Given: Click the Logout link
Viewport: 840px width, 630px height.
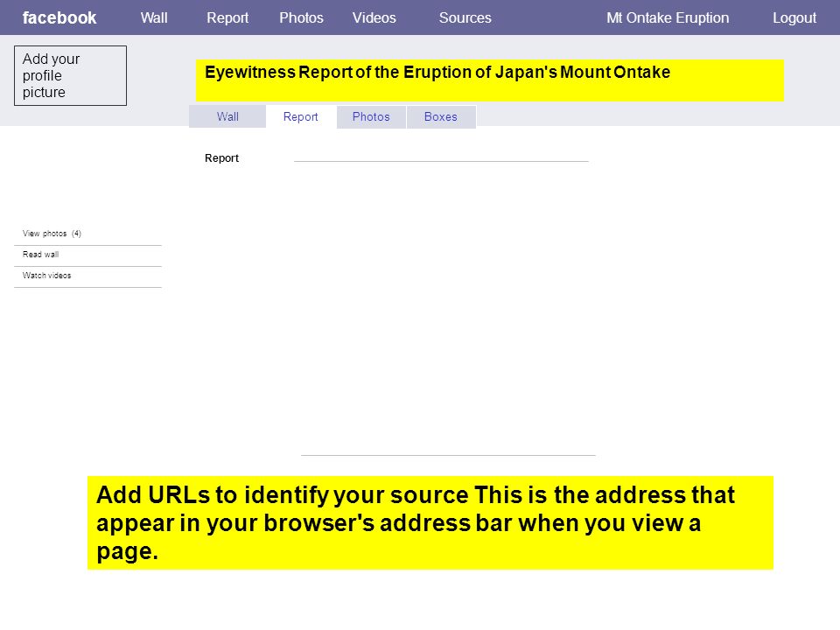Looking at the screenshot, I should point(794,17).
